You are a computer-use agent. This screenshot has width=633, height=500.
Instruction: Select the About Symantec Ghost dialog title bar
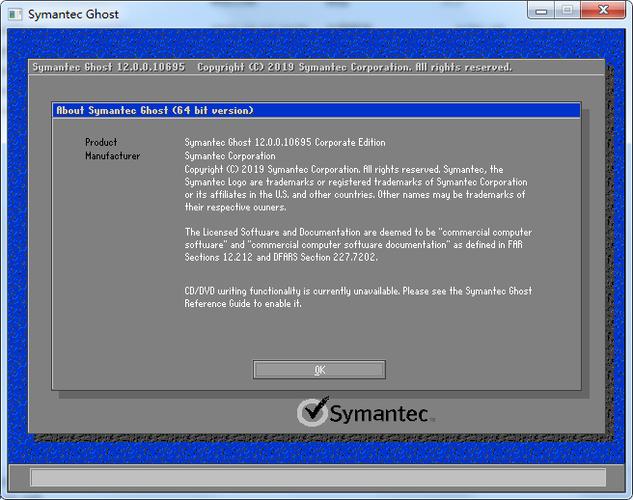(x=316, y=110)
